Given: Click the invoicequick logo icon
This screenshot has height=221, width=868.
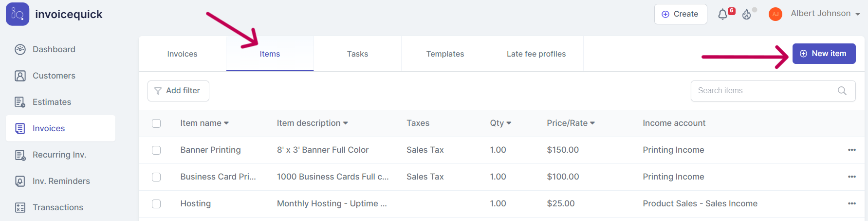Looking at the screenshot, I should [18, 14].
